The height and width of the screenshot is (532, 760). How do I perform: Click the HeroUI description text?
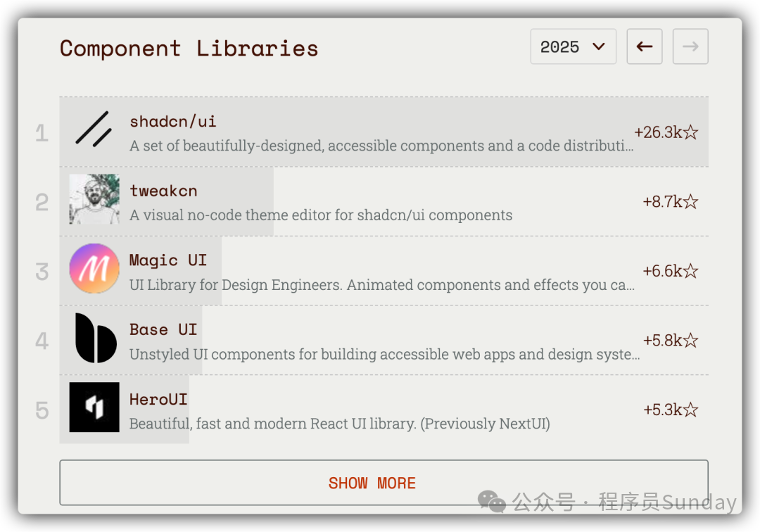point(339,424)
